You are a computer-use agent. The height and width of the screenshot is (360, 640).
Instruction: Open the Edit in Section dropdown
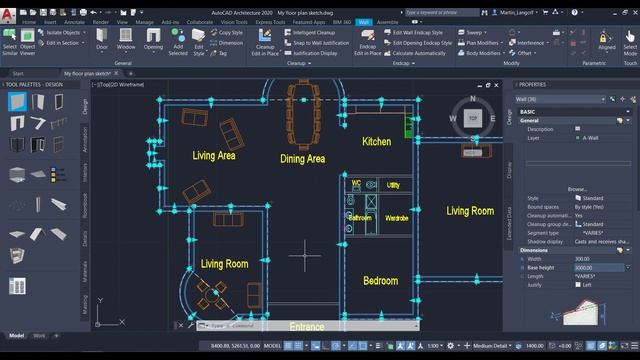(83, 43)
